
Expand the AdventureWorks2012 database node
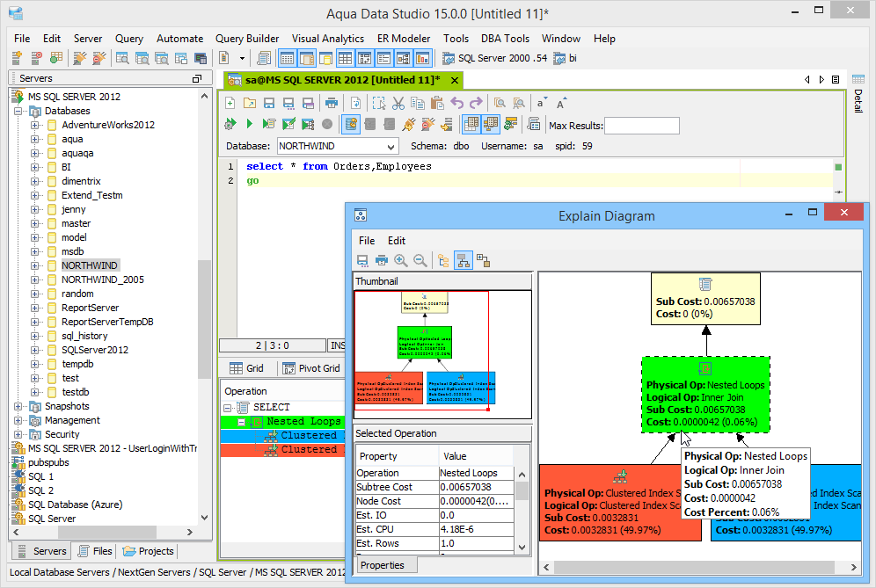34,125
